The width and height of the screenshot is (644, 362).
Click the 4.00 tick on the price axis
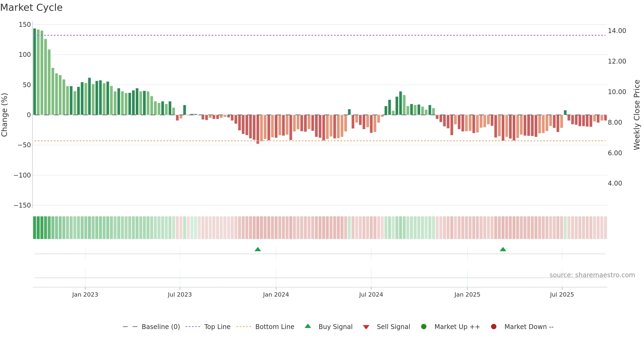[615, 183]
